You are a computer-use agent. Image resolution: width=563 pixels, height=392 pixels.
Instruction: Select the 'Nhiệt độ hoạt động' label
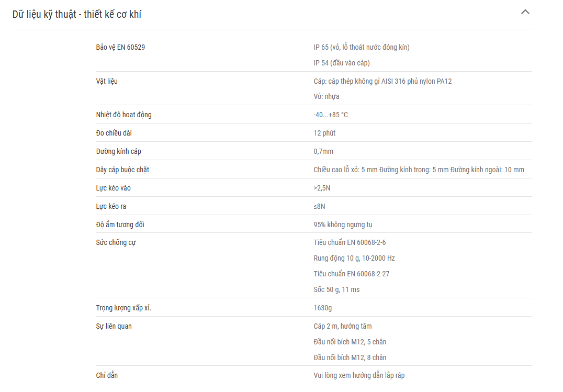(x=123, y=115)
